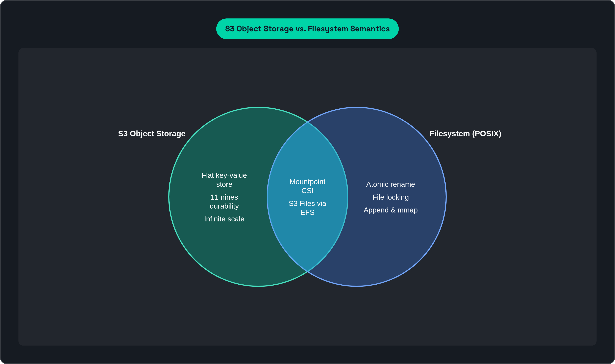Click the 'S3 Files via EFS' text
This screenshot has width=615, height=364.
307,208
